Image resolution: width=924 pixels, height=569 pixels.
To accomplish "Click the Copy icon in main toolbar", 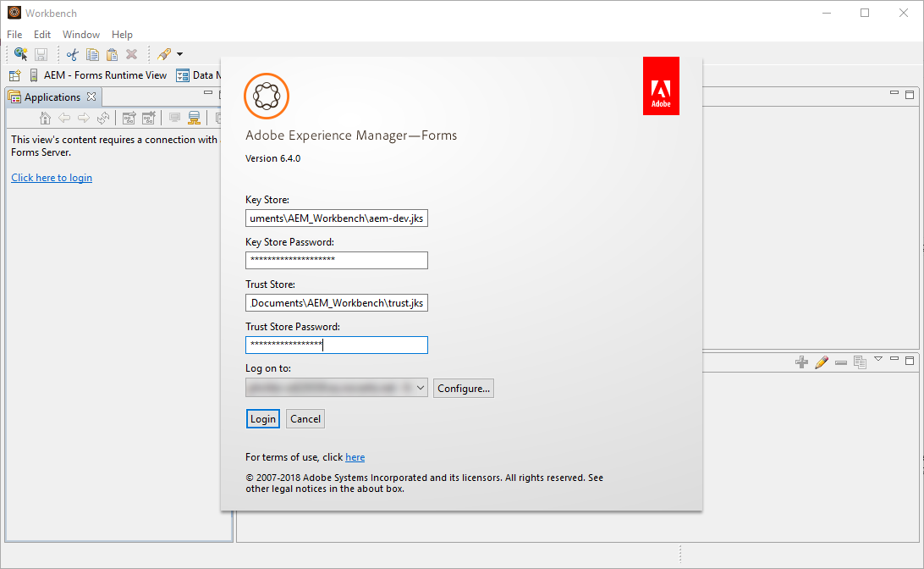I will pos(92,55).
